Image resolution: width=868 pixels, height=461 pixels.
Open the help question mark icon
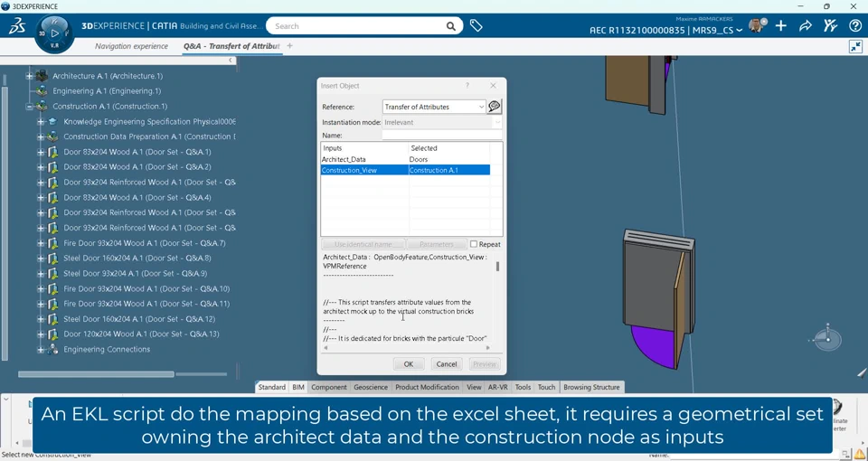click(x=854, y=25)
